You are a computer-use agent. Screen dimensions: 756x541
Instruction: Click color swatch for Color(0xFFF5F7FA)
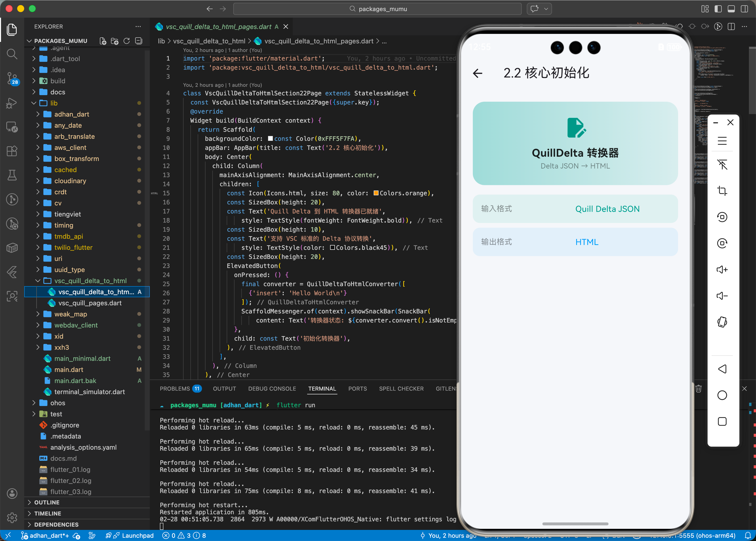click(x=270, y=139)
